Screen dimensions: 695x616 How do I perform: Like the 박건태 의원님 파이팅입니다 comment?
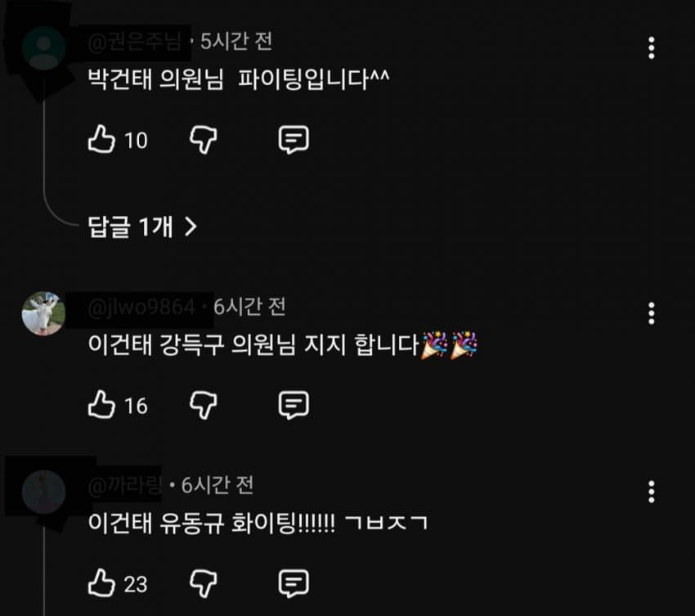(101, 139)
